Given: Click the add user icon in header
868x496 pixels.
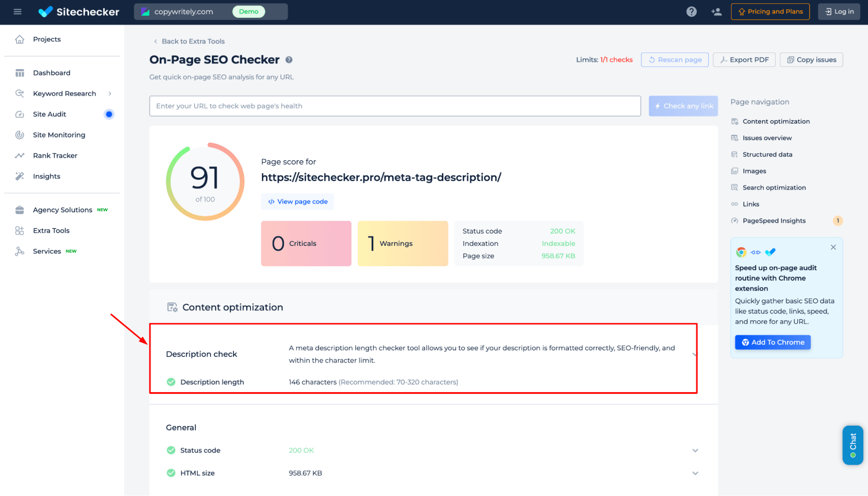Looking at the screenshot, I should click(x=716, y=12).
